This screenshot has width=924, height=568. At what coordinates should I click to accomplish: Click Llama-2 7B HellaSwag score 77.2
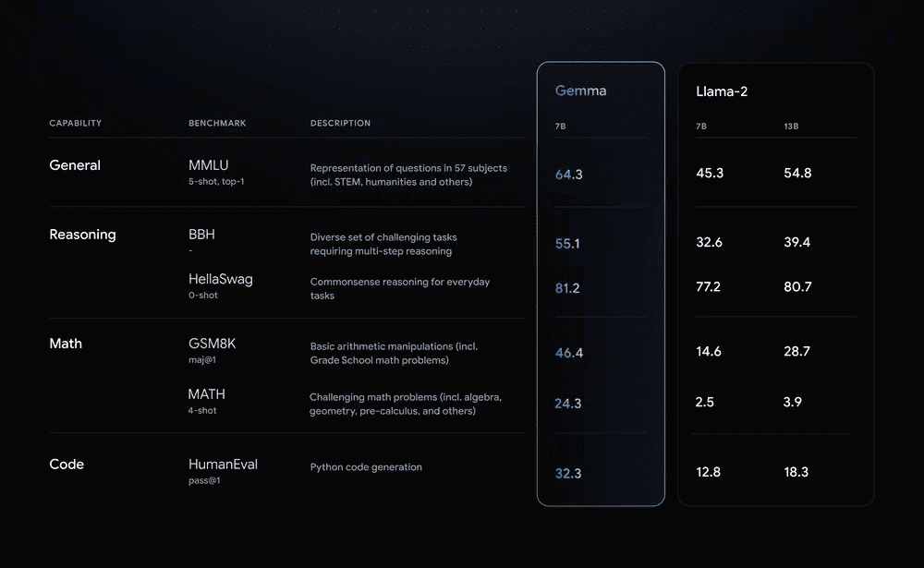tap(709, 287)
